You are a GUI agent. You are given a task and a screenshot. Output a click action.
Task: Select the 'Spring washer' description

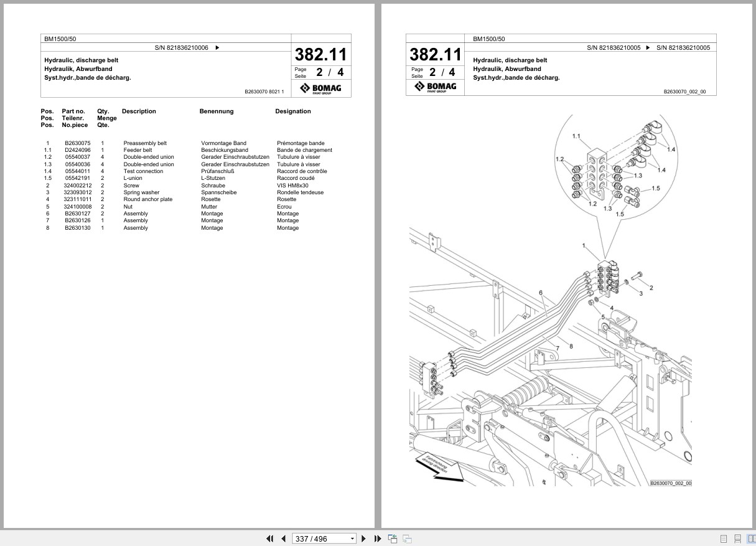click(x=141, y=192)
